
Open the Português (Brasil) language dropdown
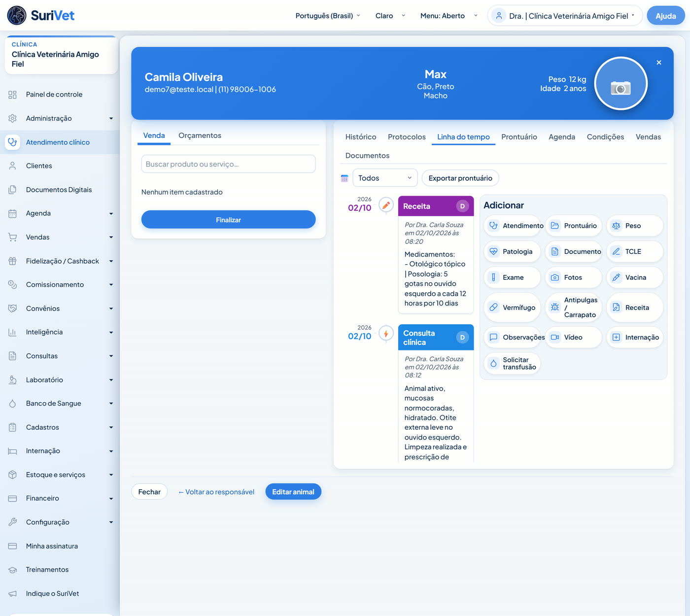coord(328,16)
